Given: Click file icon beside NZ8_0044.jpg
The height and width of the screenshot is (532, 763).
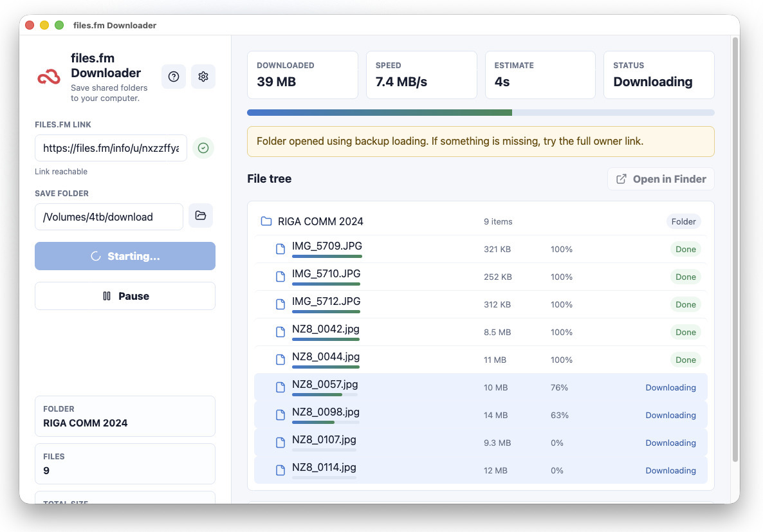Looking at the screenshot, I should (x=280, y=360).
